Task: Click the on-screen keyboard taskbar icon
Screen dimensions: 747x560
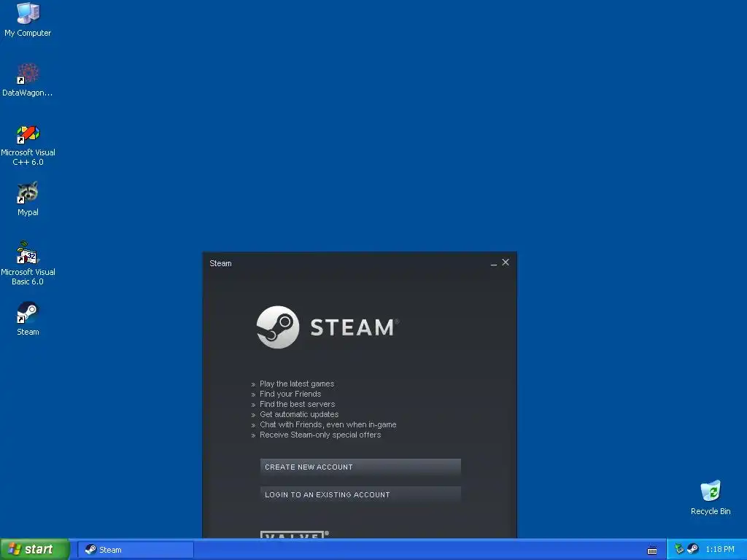Action: 652,551
